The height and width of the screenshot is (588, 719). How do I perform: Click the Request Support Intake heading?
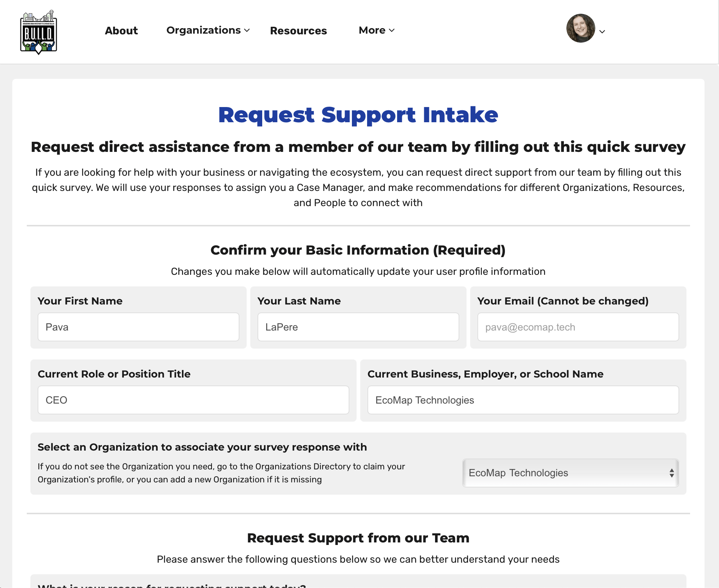coord(358,115)
